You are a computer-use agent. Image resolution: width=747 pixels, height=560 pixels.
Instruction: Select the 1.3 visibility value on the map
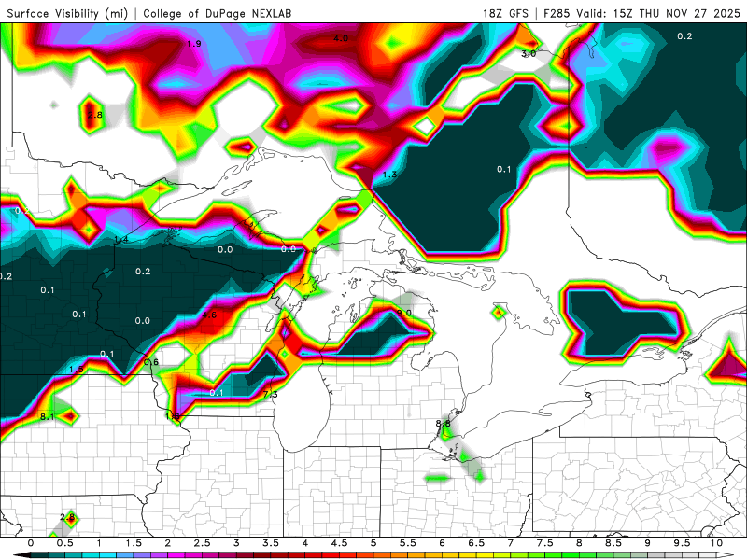coord(389,175)
